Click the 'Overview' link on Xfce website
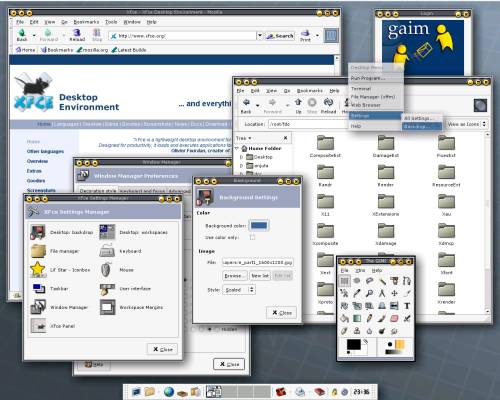The height and width of the screenshot is (400, 500). click(x=37, y=161)
